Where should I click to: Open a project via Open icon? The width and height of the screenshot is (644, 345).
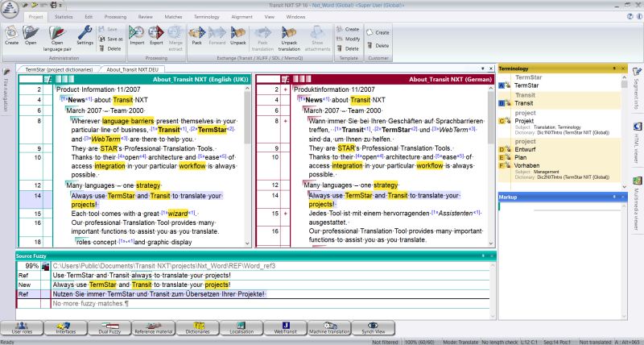31,35
